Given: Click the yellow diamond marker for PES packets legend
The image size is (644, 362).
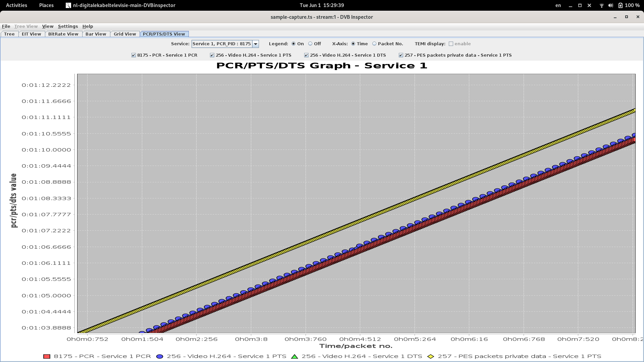Looking at the screenshot, I should click(431, 356).
